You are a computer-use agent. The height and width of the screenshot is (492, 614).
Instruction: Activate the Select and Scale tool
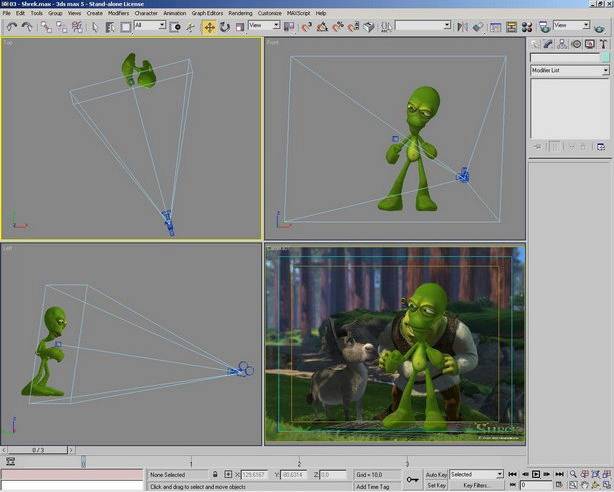click(x=240, y=27)
